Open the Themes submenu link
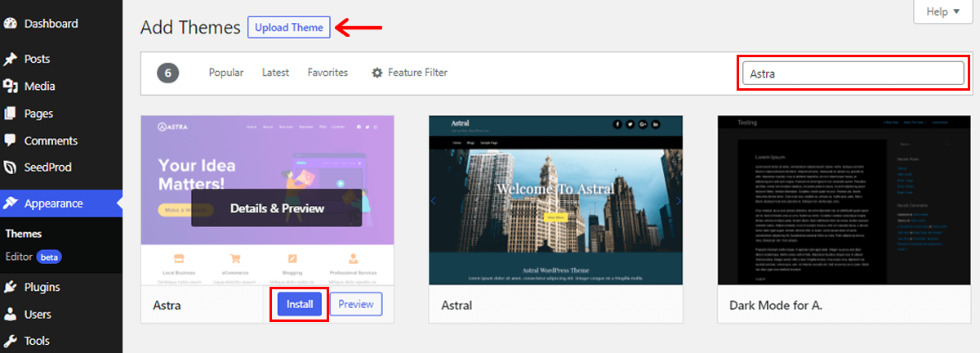Screen dimensions: 980x353 tap(24, 234)
